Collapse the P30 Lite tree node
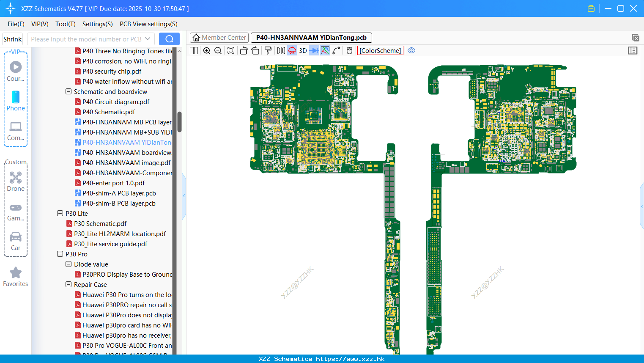The width and height of the screenshot is (644, 363). (x=60, y=213)
